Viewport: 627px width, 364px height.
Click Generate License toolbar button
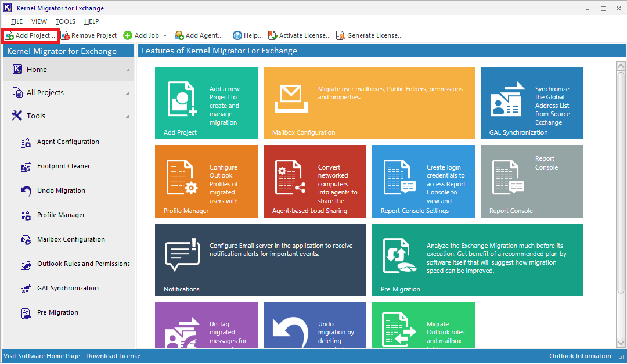[x=369, y=35]
